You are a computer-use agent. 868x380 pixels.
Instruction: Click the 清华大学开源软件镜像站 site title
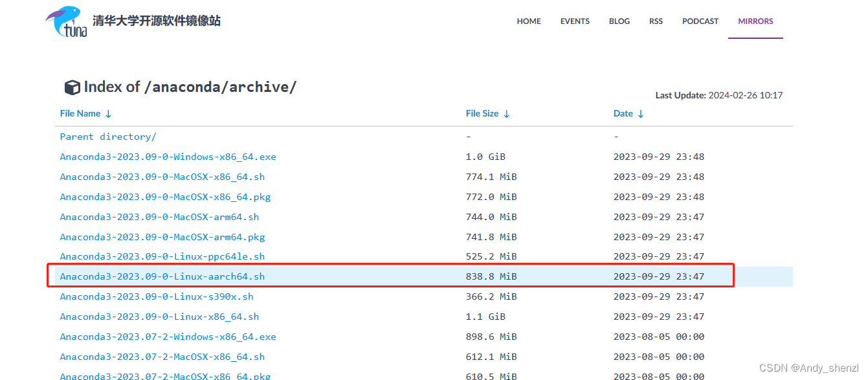[x=157, y=21]
